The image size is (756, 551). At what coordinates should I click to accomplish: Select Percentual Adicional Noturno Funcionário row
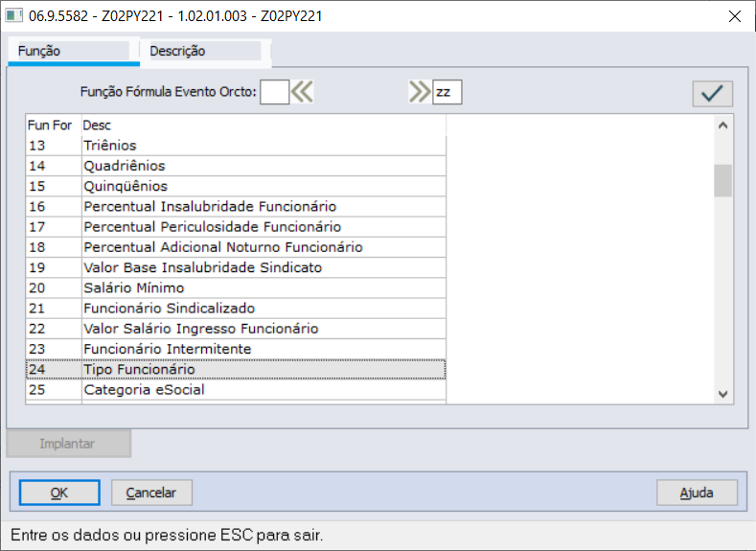(236, 247)
